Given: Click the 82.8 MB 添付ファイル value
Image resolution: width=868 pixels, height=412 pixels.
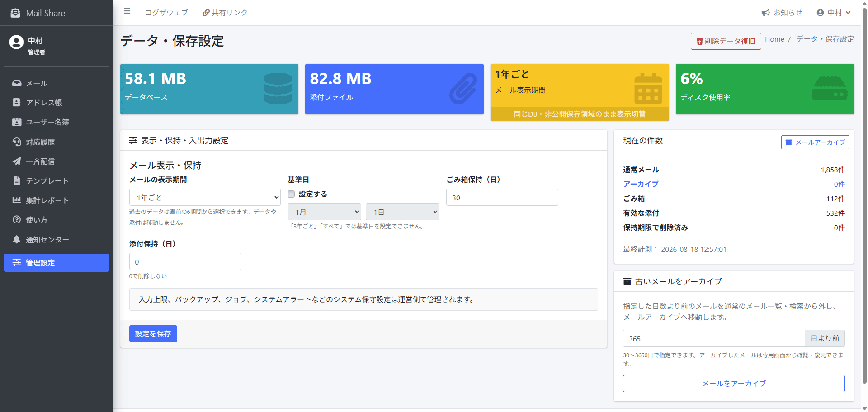Looking at the screenshot, I should point(340,79).
